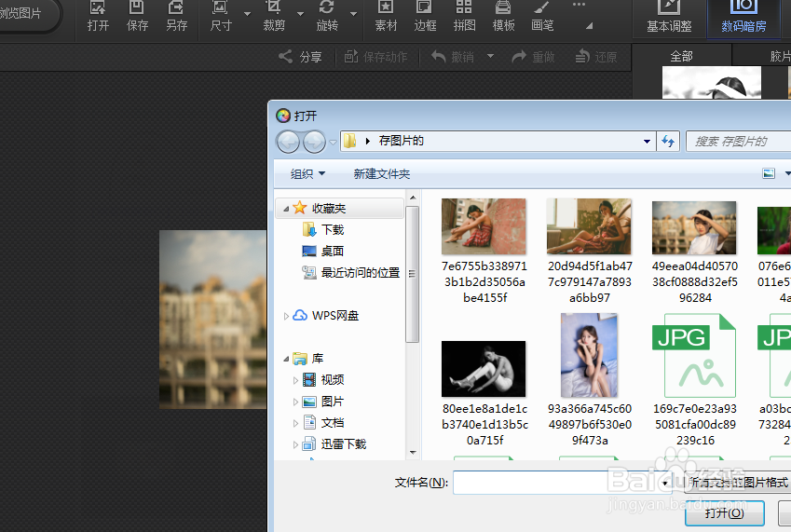The height and width of the screenshot is (532, 791).
Task: Expand the 裁剪 dropdown arrow
Action: click(300, 14)
